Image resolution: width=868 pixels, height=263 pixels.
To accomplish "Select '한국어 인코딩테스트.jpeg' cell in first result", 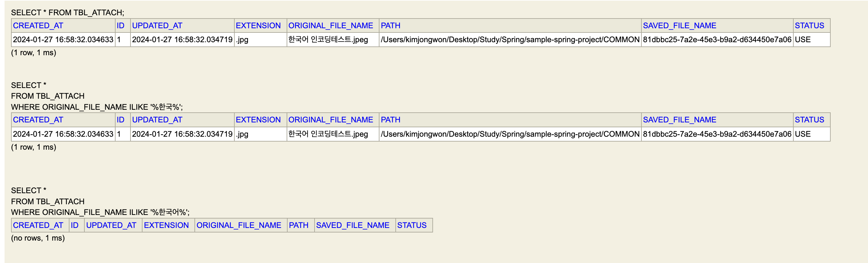I will pos(333,40).
